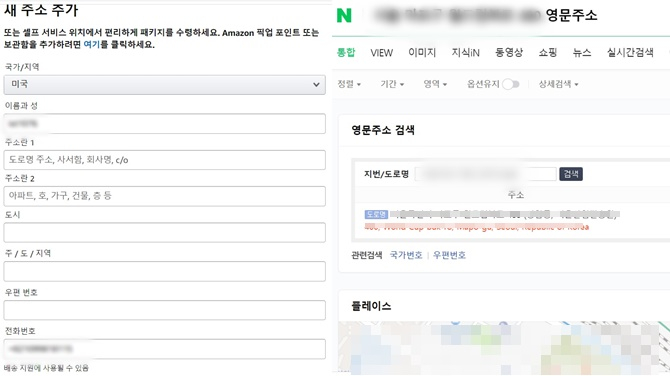Click the 지번/도로명 address search box
This screenshot has width=670, height=376.
(x=485, y=174)
